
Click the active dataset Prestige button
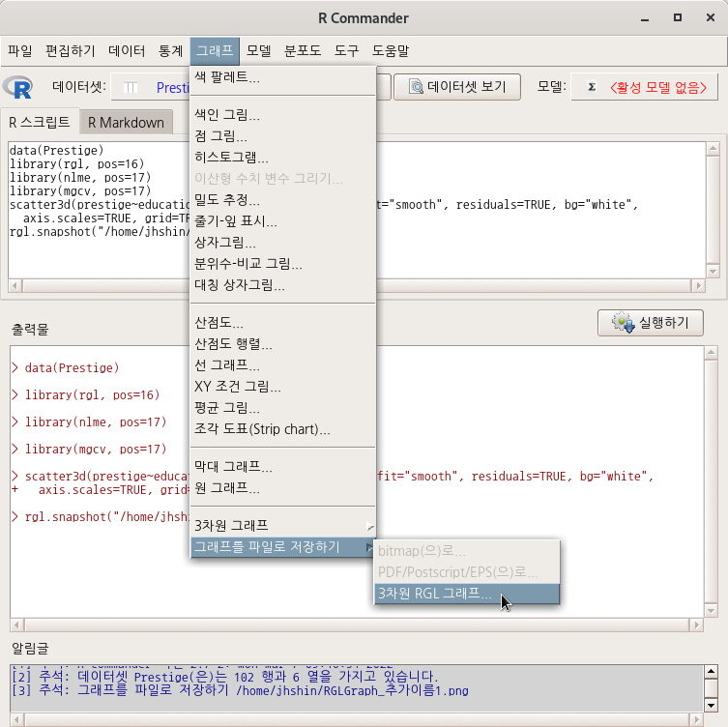(x=151, y=87)
